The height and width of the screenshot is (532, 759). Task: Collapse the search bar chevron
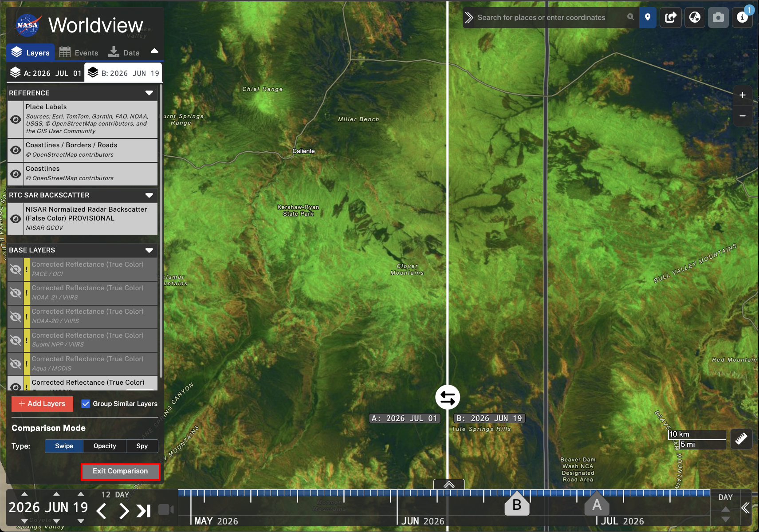point(469,17)
